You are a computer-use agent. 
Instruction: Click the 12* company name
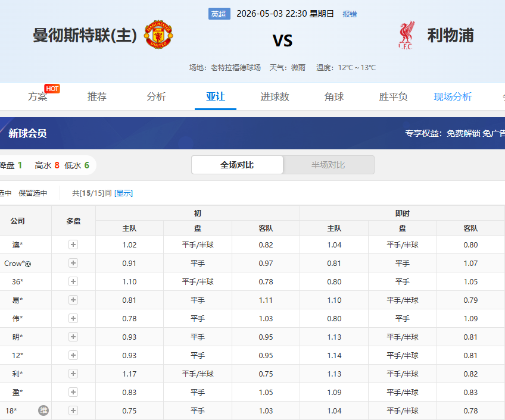point(18,355)
